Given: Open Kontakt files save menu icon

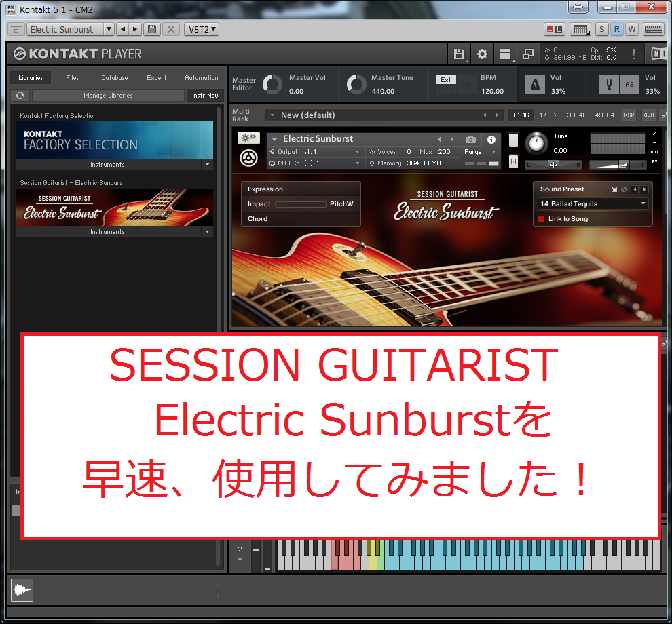Looking at the screenshot, I should click(x=459, y=54).
